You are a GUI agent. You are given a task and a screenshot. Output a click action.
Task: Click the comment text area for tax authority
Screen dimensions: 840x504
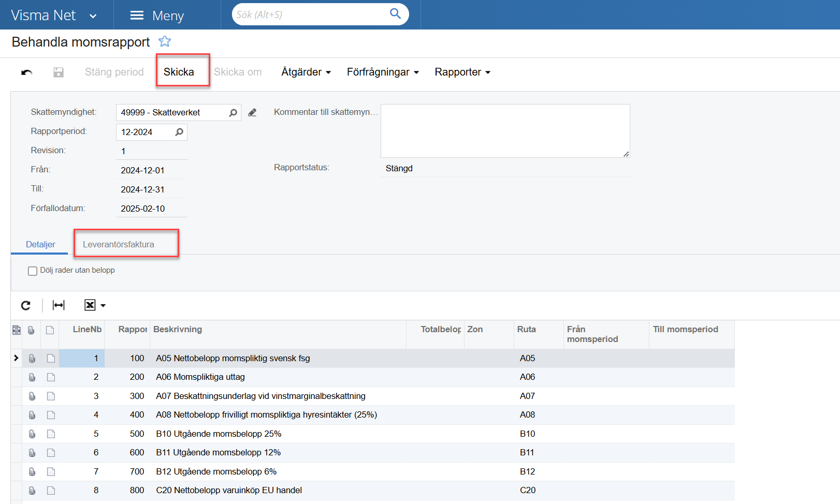tap(505, 130)
